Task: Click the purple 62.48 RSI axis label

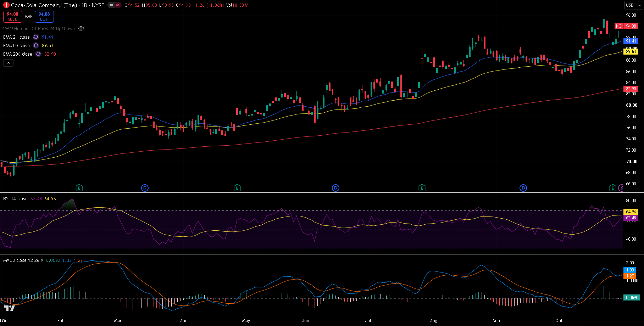Action: pos(631,218)
